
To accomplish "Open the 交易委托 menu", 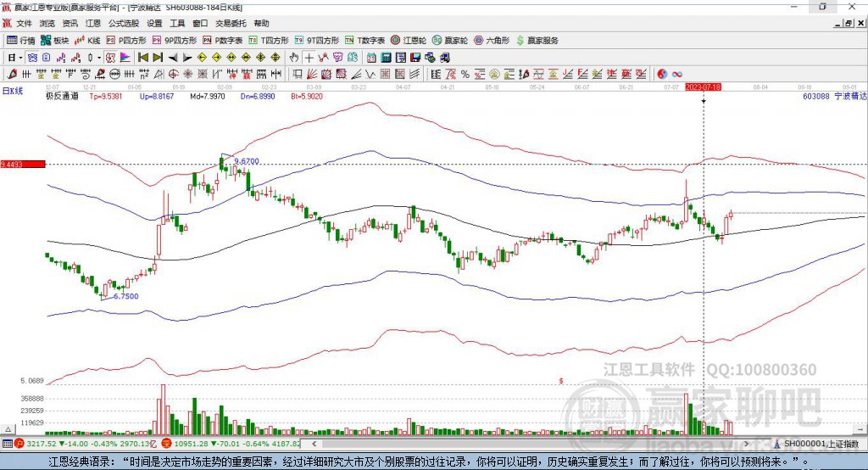I will coord(231,23).
